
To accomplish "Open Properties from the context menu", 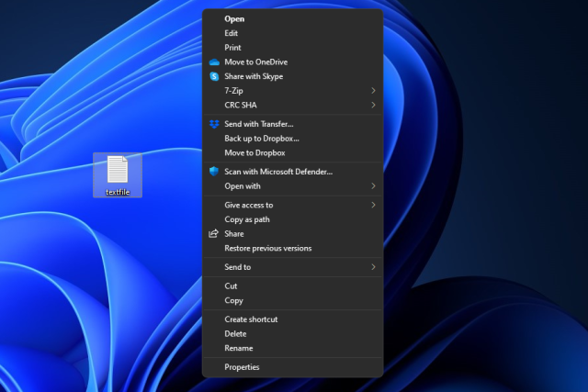I will coord(292,367).
